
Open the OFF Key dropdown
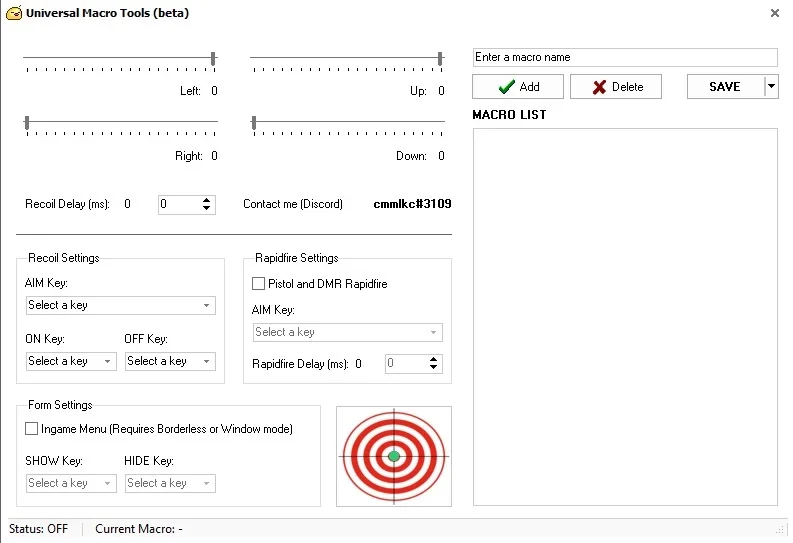[x=170, y=361]
